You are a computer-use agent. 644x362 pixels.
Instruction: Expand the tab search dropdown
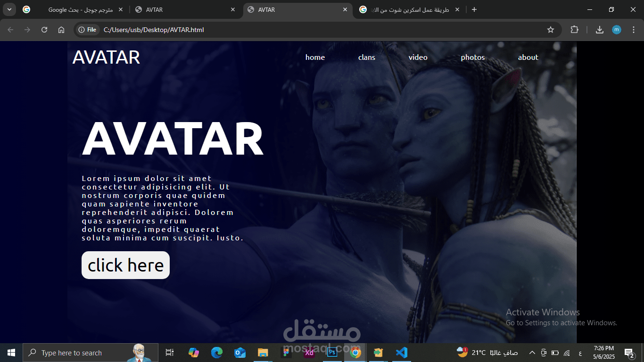coord(9,9)
